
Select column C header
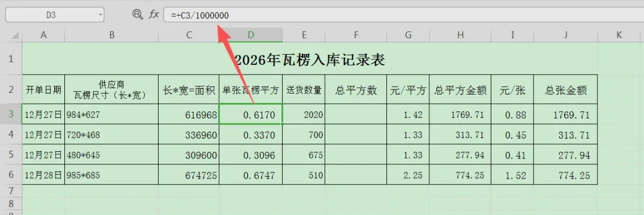pyautogui.click(x=189, y=35)
